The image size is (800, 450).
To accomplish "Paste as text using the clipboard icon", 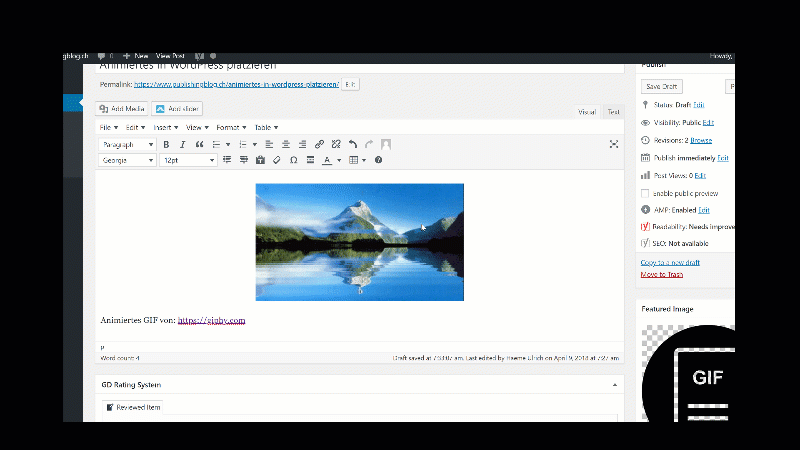I will [260, 160].
